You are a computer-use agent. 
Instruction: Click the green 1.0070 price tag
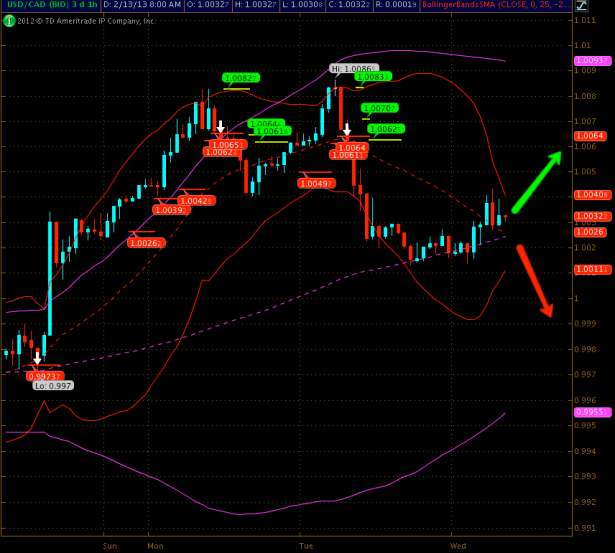coord(380,108)
